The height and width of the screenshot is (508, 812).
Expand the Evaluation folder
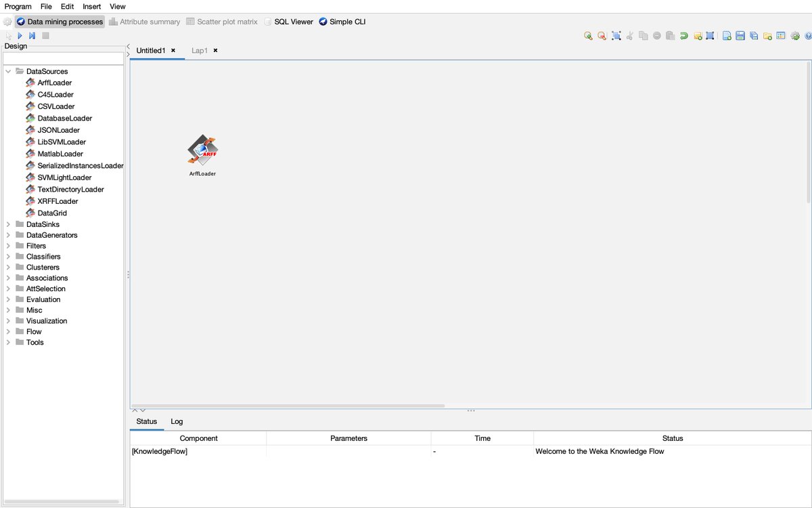[8, 299]
